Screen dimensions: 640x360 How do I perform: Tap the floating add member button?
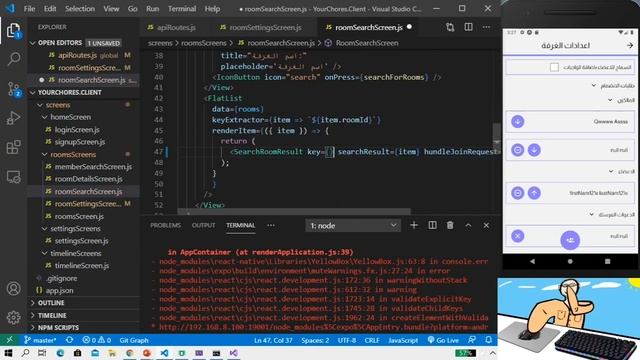[x=570, y=240]
